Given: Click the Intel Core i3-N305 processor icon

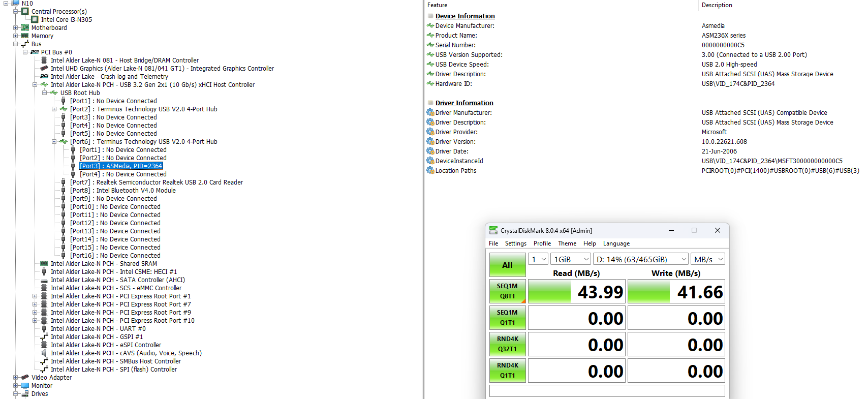Looking at the screenshot, I should click(x=35, y=19).
